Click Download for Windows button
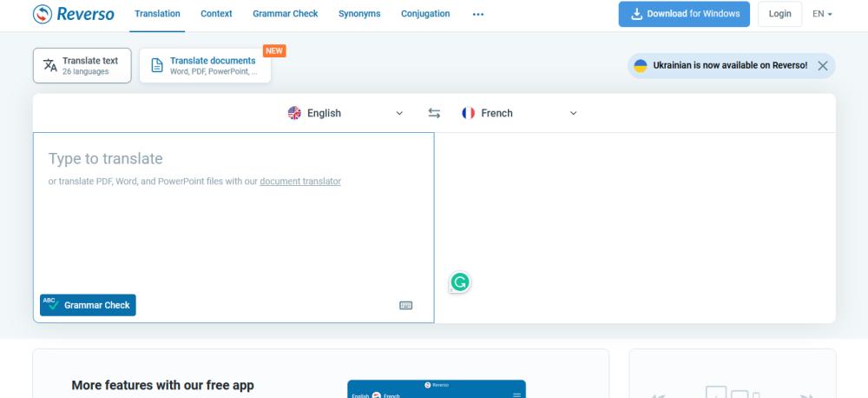868x398 pixels. point(684,14)
